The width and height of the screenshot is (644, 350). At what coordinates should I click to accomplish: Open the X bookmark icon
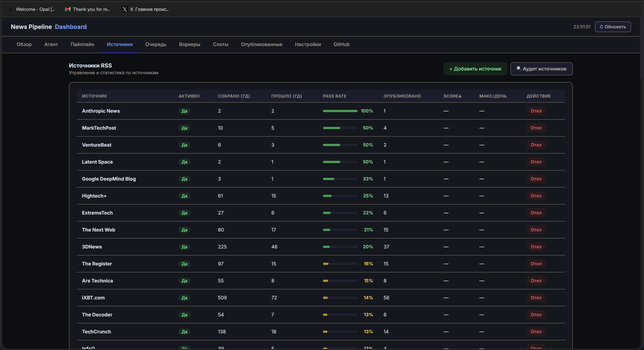pos(124,9)
